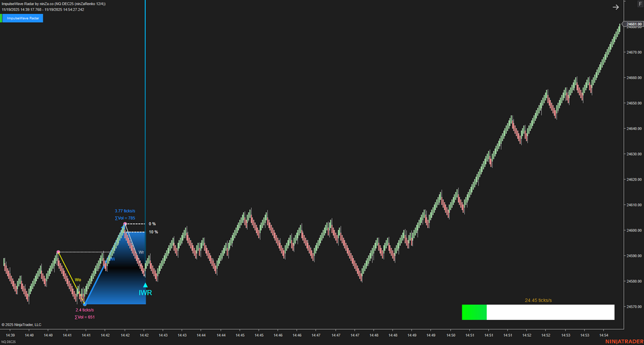The image size is (644, 345).
Task: Click the white part of the speed meter
Action: pos(550,312)
